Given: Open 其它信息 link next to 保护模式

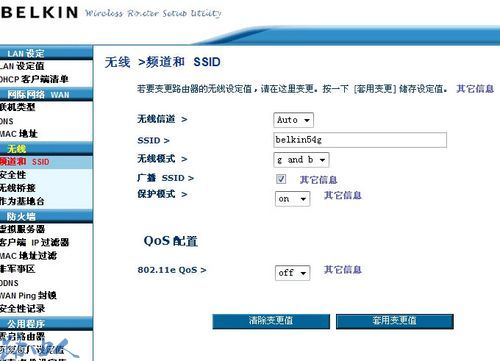Looking at the screenshot, I should [x=343, y=195].
